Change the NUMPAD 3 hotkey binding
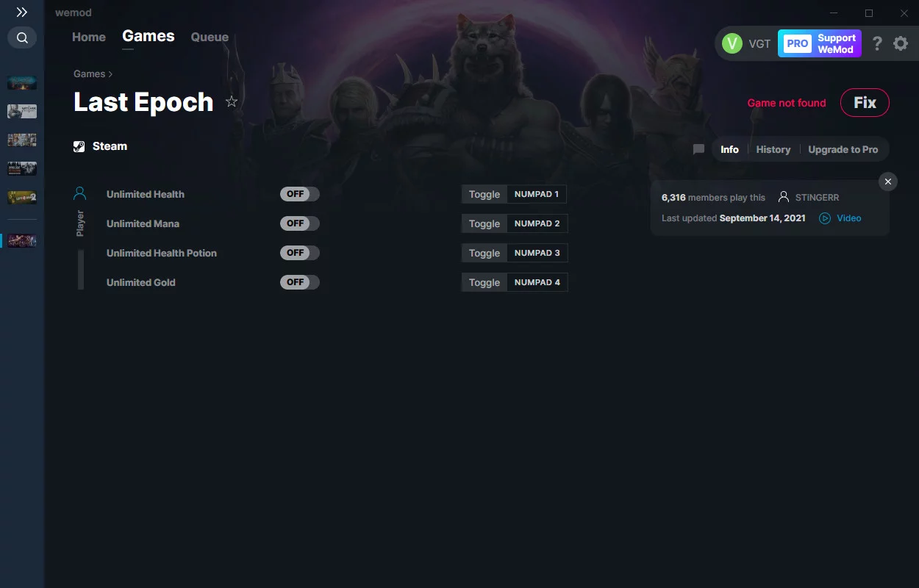 [537, 253]
